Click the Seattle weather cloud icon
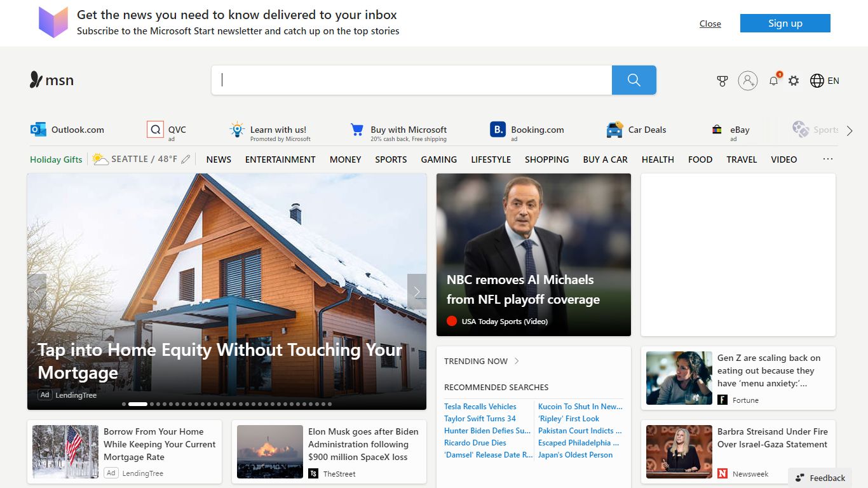This screenshot has height=488, width=868. [100, 159]
